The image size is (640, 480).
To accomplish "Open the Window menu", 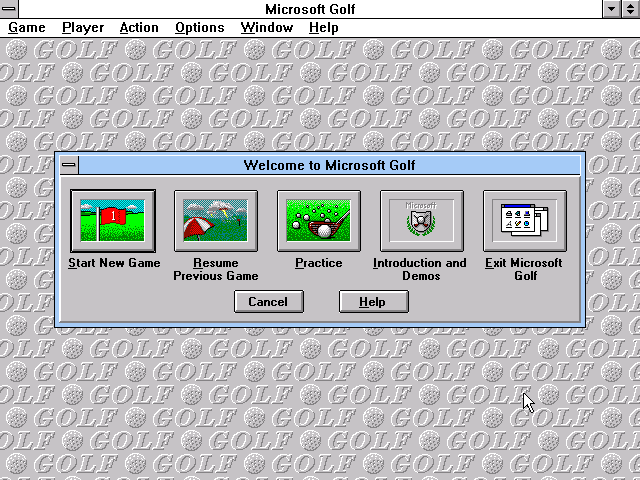I will (267, 28).
